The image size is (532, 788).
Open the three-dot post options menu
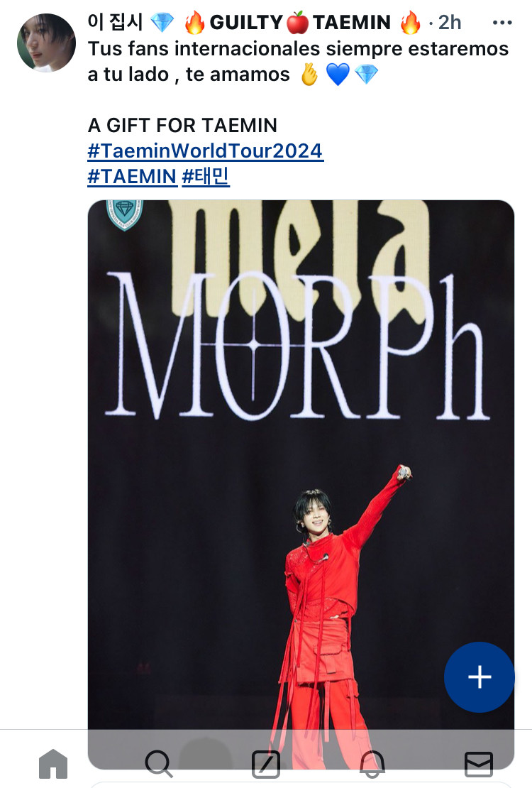click(x=502, y=23)
